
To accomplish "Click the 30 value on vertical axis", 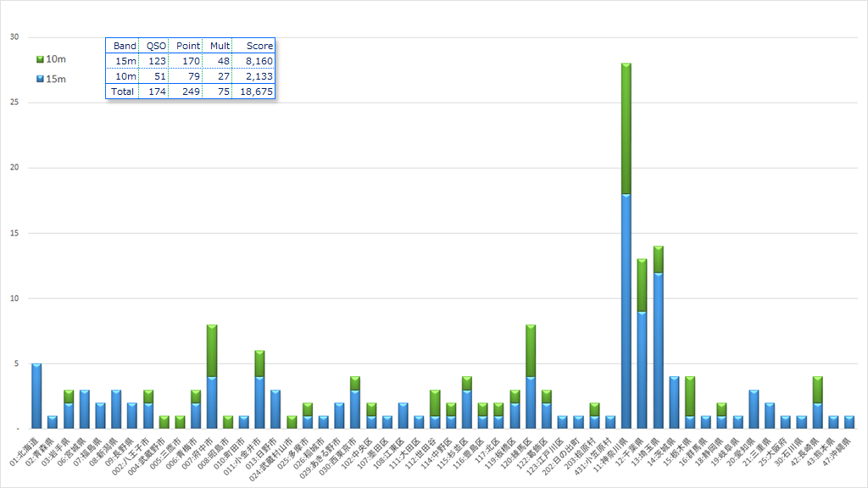I will pos(14,37).
